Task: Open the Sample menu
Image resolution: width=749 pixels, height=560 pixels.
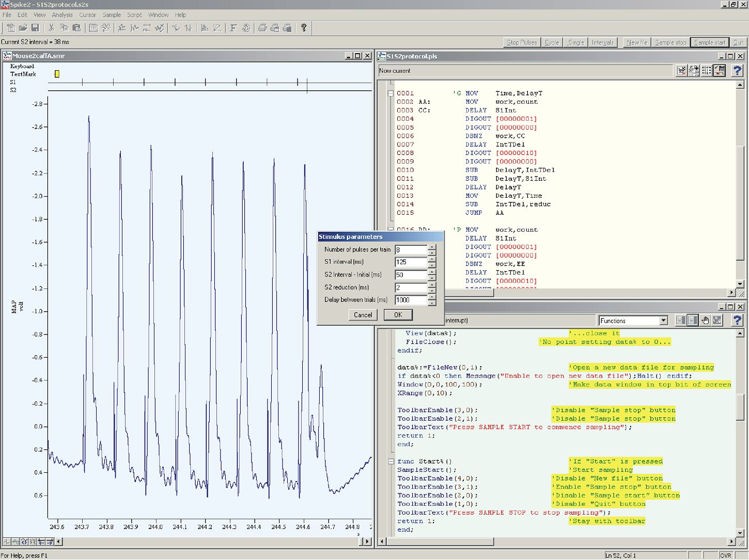Action: point(112,14)
